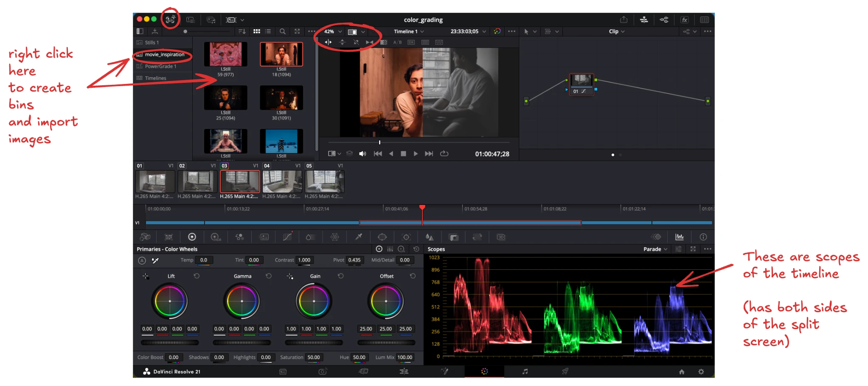Mute viewer audio with speaker icon

tap(362, 154)
